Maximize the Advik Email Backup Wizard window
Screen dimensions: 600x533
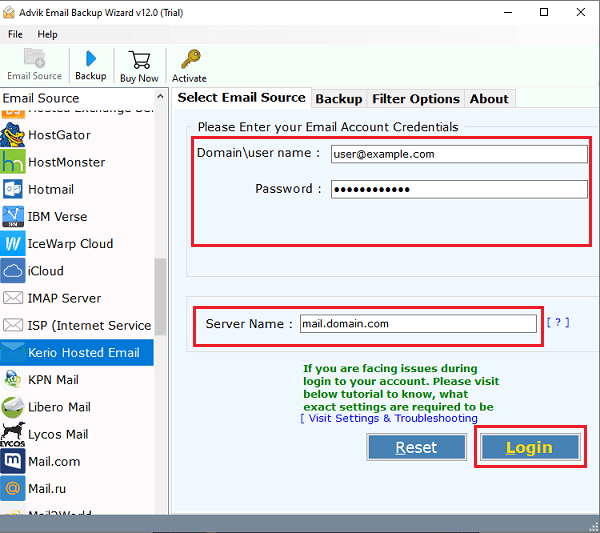tap(544, 12)
